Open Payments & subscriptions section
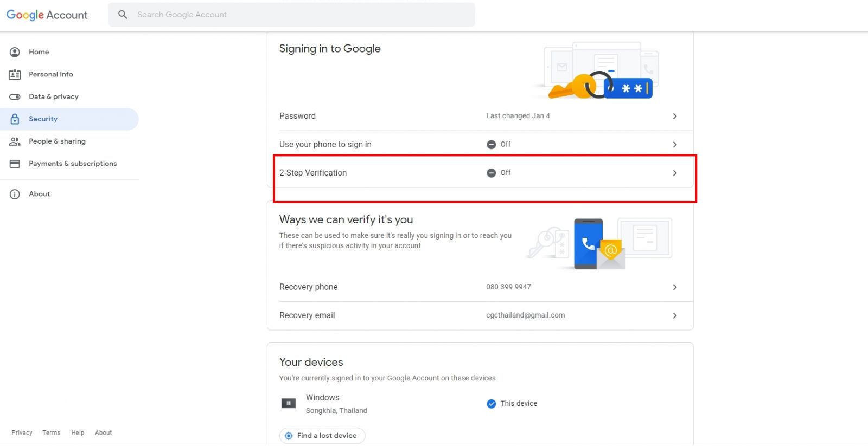Viewport: 868px width, 446px height. [69, 164]
